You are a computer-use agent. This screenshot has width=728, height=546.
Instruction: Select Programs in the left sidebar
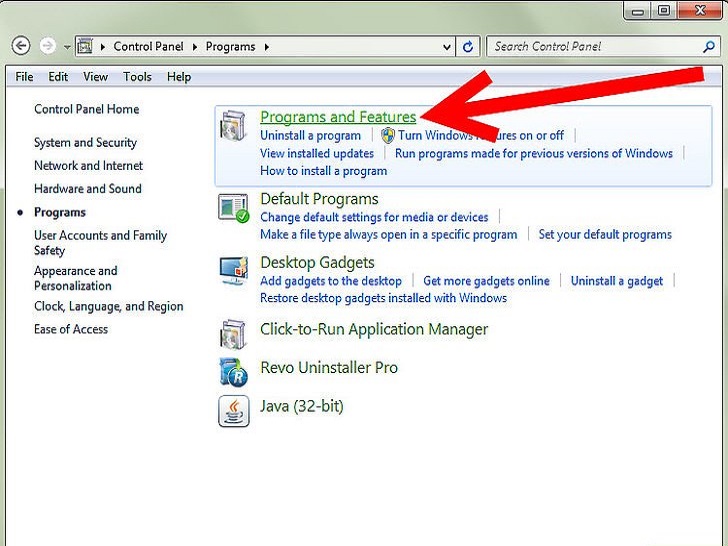[x=60, y=212]
